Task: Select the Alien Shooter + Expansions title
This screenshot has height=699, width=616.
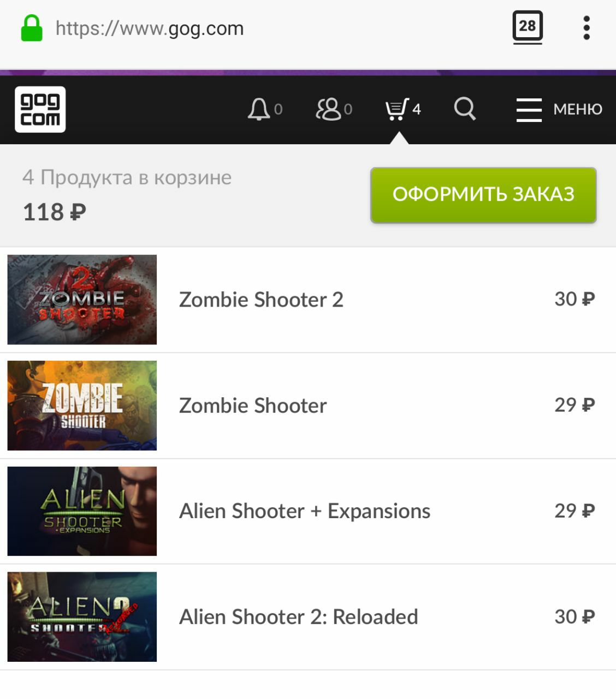Action: coord(305,511)
